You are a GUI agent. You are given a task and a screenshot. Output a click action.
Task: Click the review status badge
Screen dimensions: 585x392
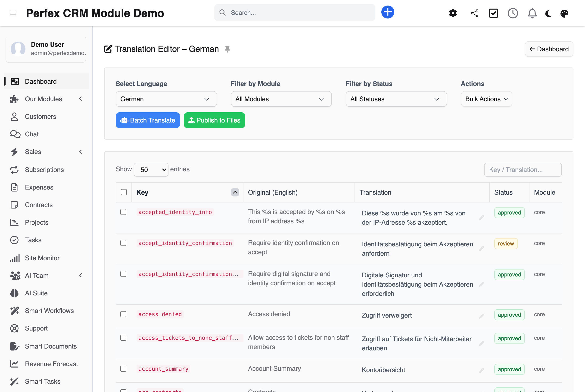506,244
